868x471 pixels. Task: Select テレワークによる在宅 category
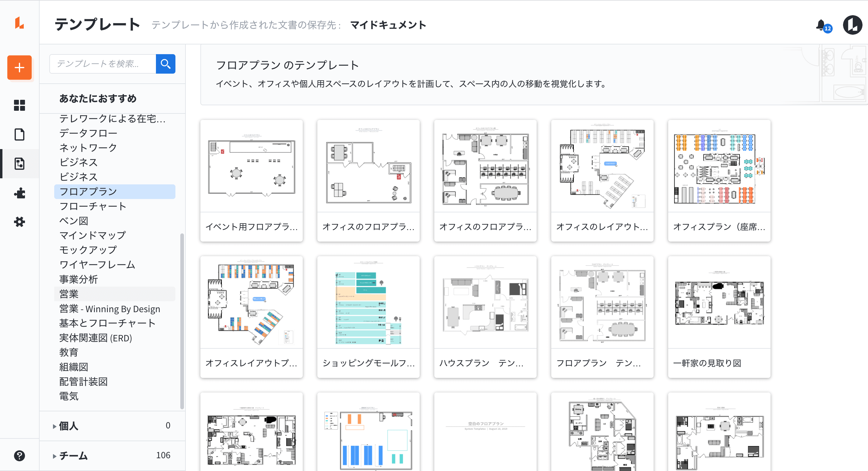click(112, 118)
